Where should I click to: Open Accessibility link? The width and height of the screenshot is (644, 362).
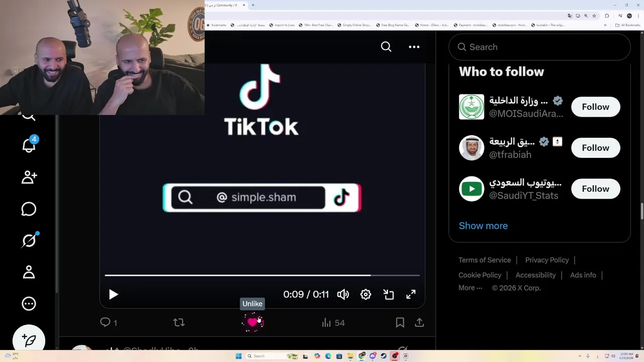point(535,275)
